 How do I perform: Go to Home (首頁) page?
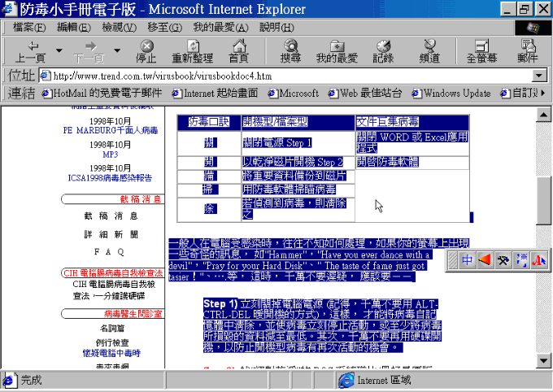tap(239, 51)
